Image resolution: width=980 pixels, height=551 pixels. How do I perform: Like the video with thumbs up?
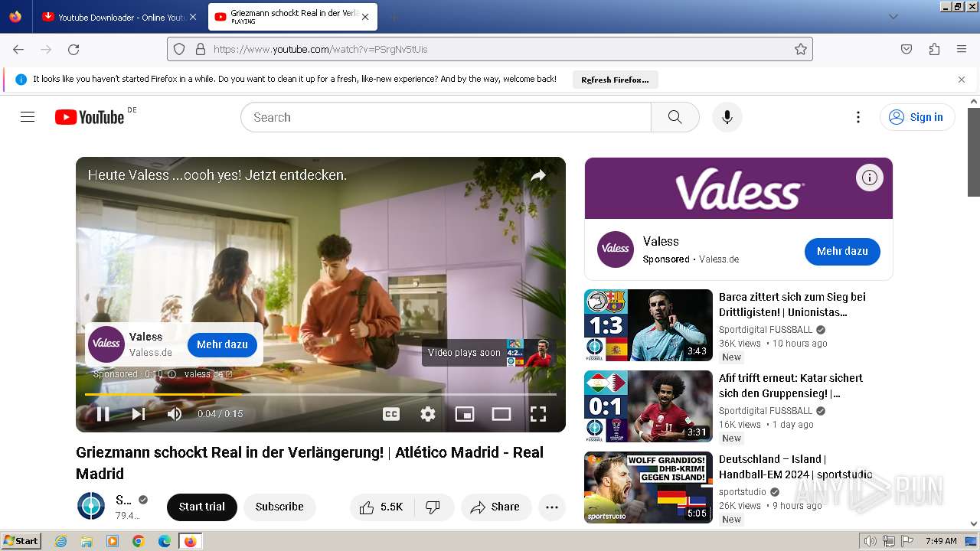pos(382,507)
